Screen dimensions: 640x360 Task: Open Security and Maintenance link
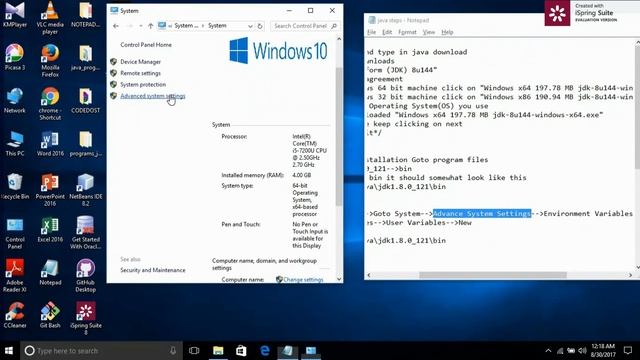coord(153,270)
